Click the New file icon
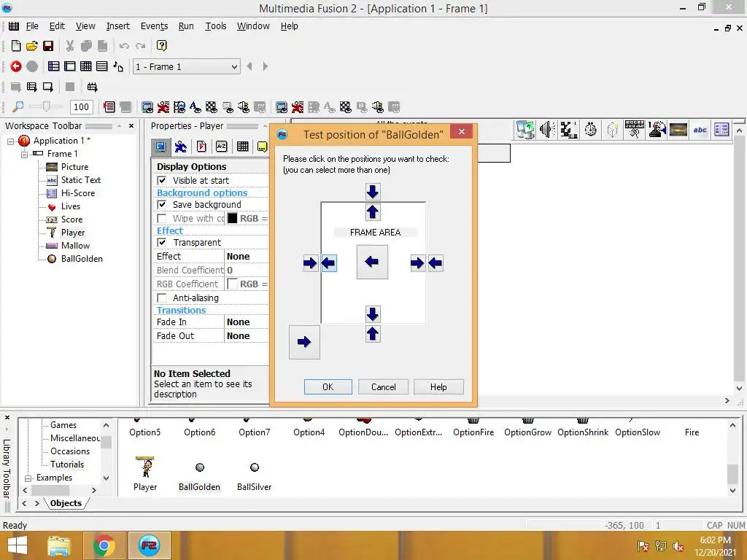This screenshot has width=747, height=560. click(x=16, y=46)
